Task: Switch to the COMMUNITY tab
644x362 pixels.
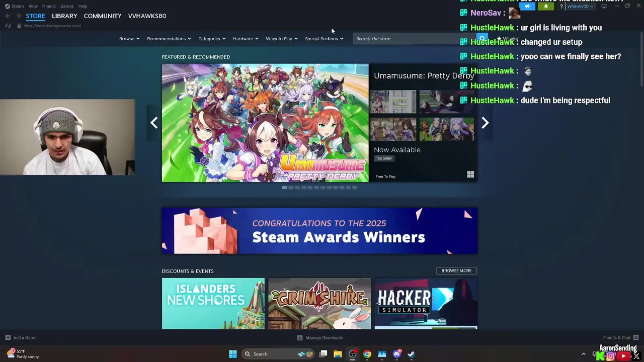Action: (103, 16)
